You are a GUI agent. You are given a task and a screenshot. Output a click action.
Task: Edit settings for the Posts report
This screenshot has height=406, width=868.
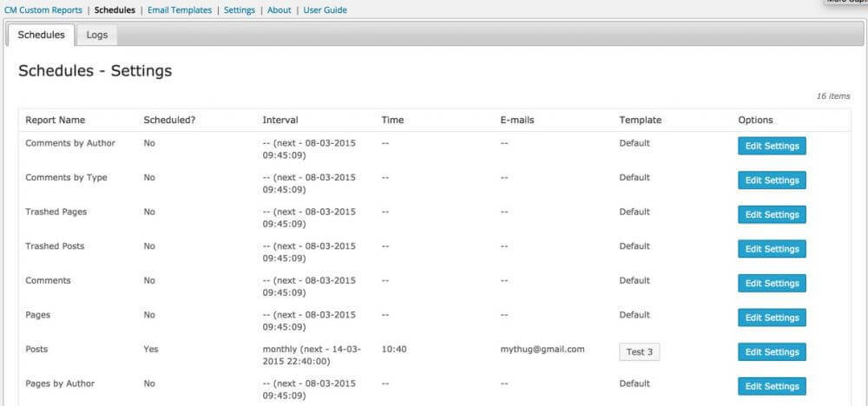click(772, 352)
